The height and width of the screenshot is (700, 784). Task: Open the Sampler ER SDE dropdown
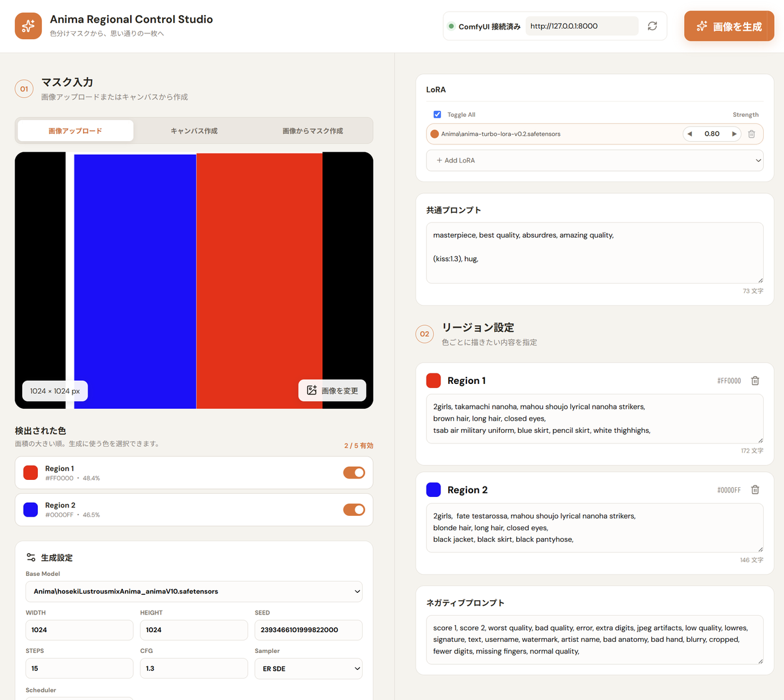point(308,669)
